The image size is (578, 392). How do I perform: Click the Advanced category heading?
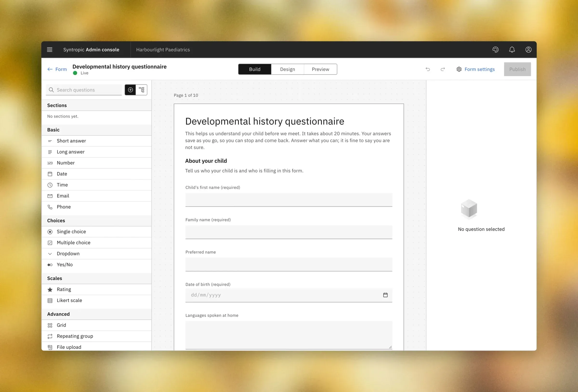[x=59, y=314]
